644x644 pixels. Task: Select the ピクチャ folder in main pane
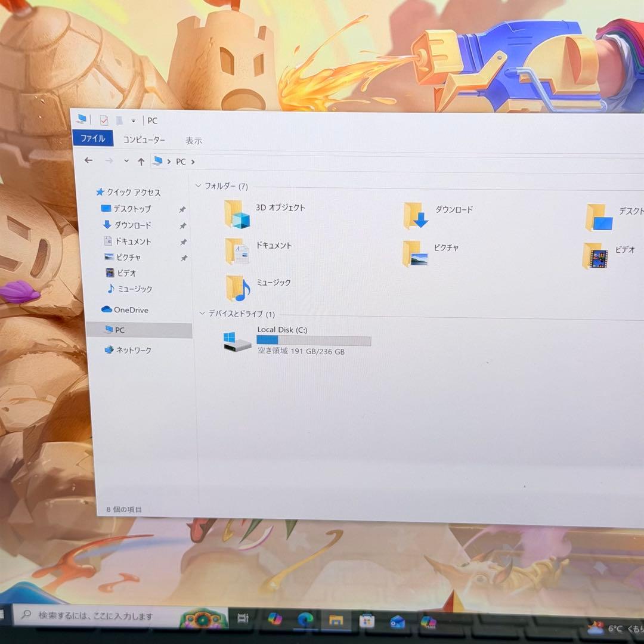pos(431,254)
